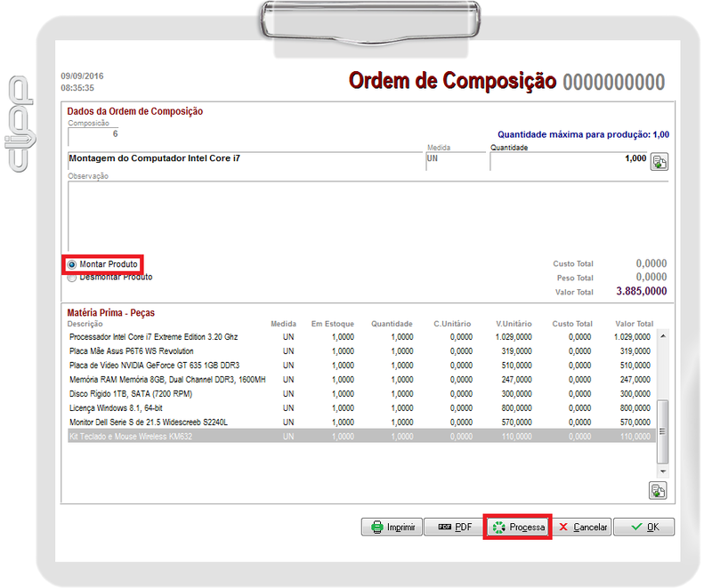Print the order with Imprimir button
This screenshot has height=588, width=712.
click(x=392, y=527)
